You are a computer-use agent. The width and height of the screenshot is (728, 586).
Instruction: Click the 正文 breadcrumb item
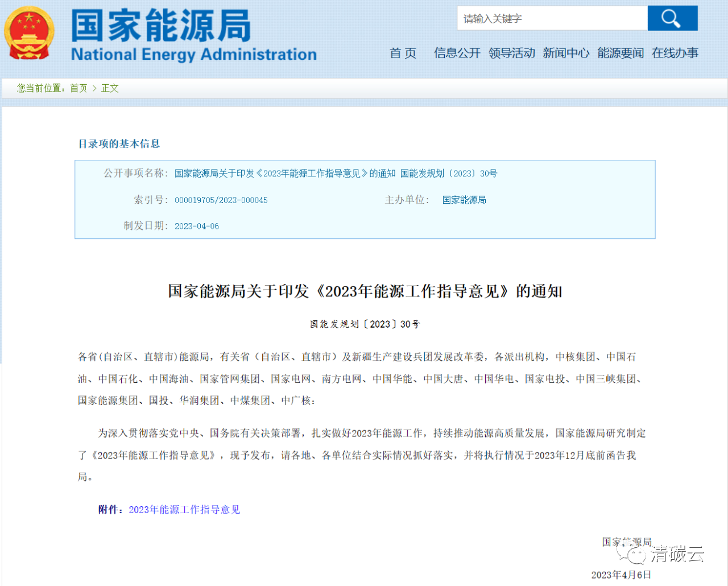pyautogui.click(x=110, y=88)
